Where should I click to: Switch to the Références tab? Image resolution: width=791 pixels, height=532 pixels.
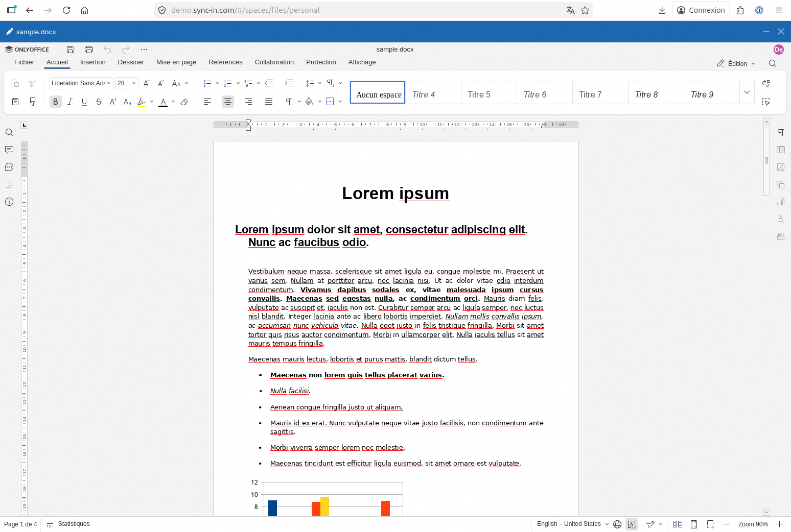[x=225, y=62]
